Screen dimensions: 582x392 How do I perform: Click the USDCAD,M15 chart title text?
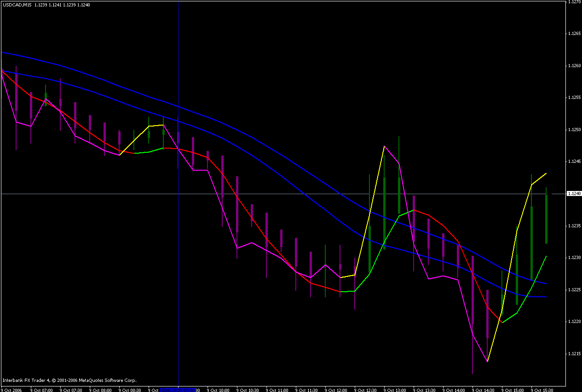click(16, 5)
